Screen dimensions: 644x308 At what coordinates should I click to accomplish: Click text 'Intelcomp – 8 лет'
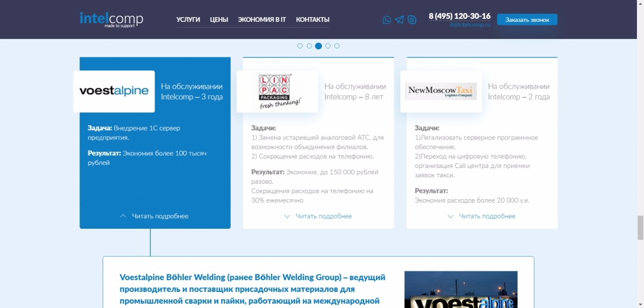(x=354, y=97)
